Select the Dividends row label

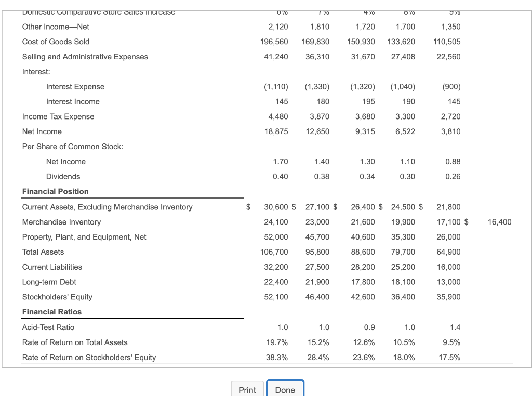(63, 176)
